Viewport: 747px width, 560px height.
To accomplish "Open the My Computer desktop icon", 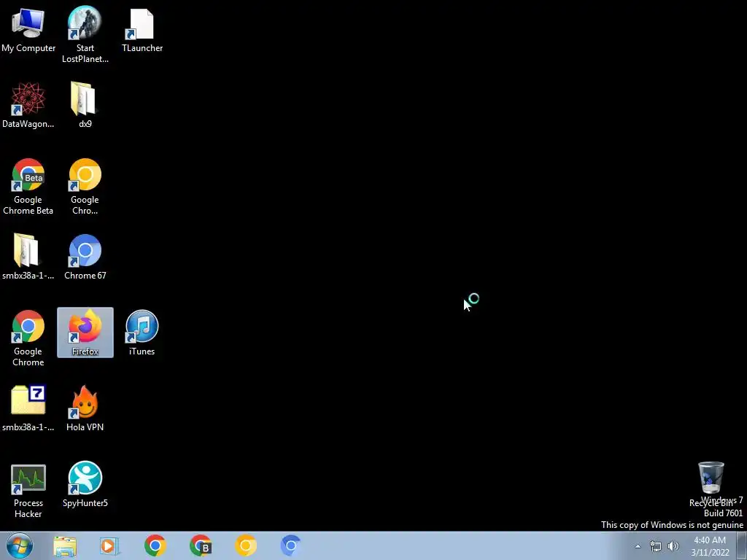I will (28, 29).
